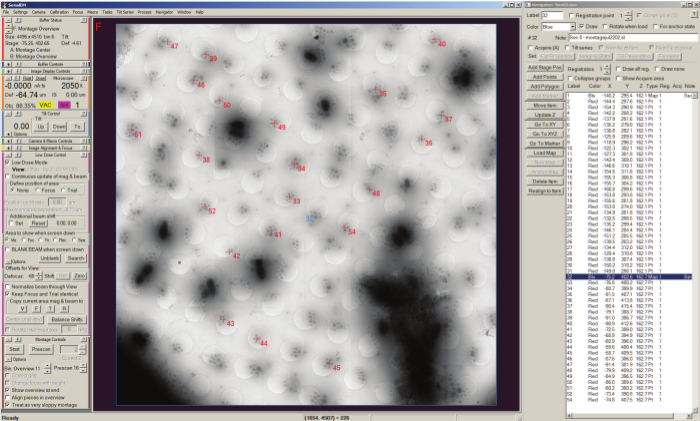The image size is (700, 421).
Task: Click the Add Stage Pos button
Action: click(x=545, y=68)
